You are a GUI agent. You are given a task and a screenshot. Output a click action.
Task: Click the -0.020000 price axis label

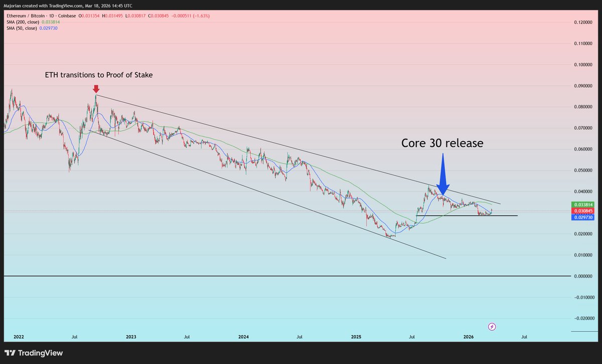coord(584,318)
